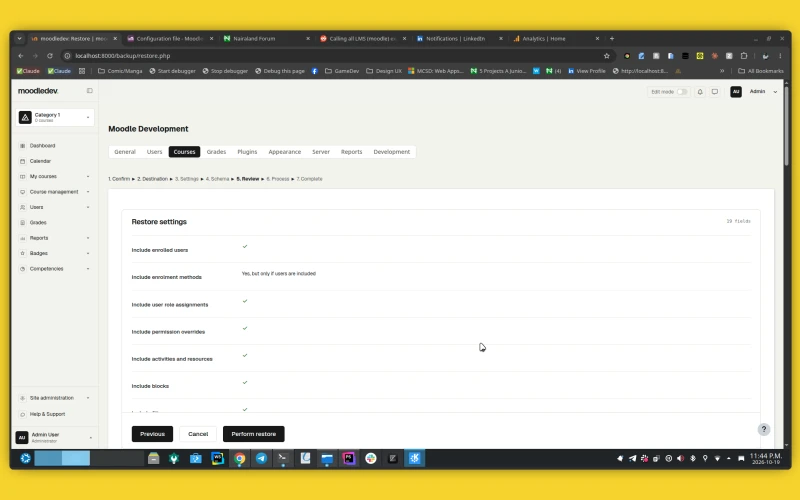View site information icon in address bar
Screen dimensions: 800x500
(x=67, y=56)
